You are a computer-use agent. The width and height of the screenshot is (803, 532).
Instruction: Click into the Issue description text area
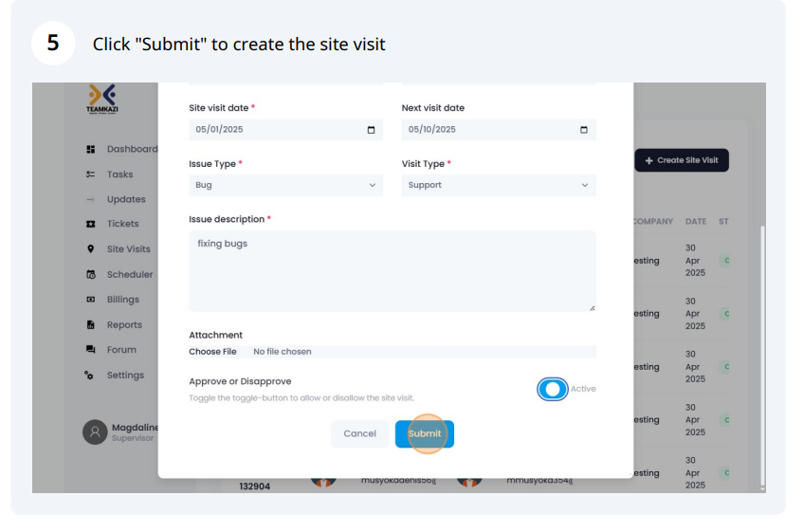392,270
